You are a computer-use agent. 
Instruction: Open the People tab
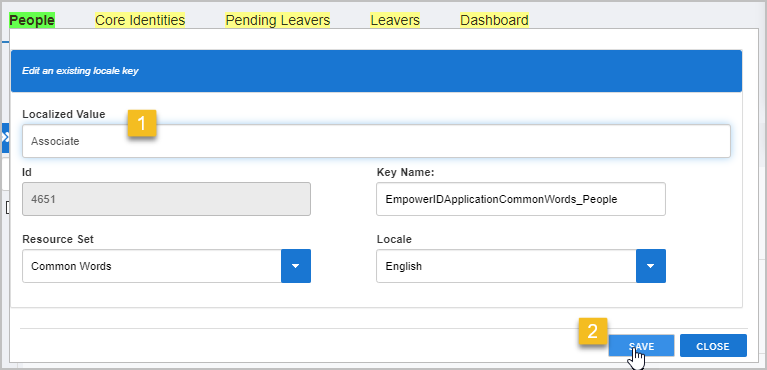coord(32,20)
